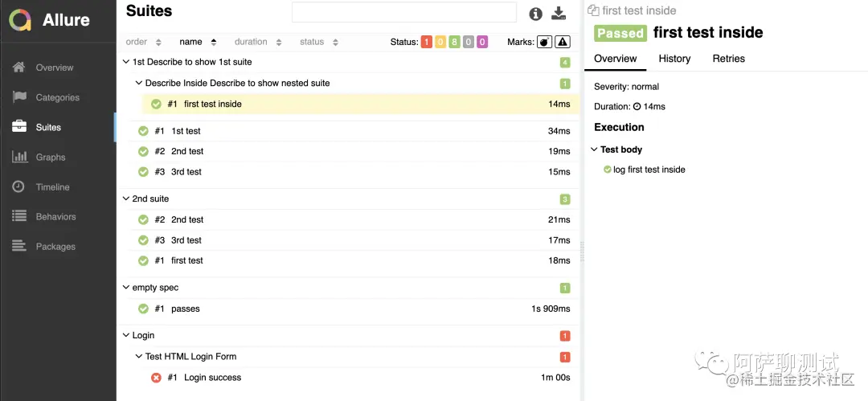Screen dimensions: 868x401
Task: Select the 'first test' row with 18ms
Action: click(354, 260)
